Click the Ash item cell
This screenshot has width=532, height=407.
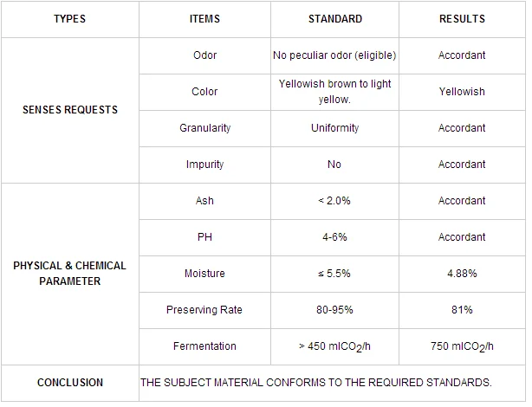tap(204, 201)
